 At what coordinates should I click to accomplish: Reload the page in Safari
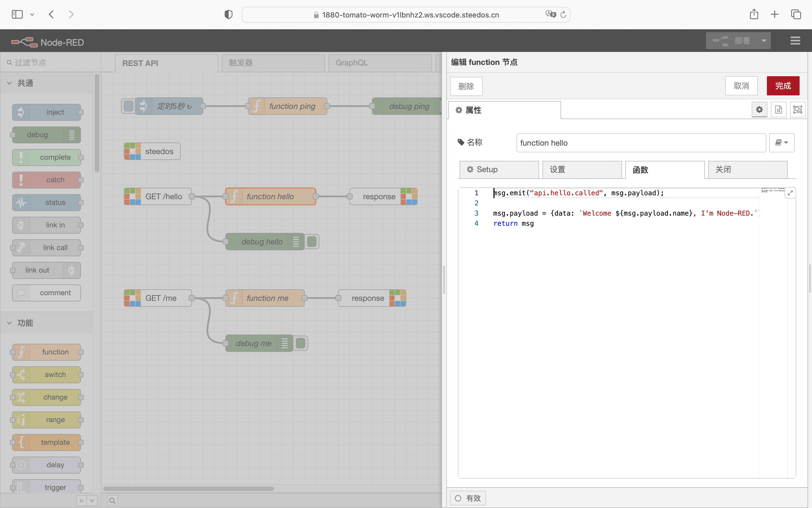(x=563, y=14)
